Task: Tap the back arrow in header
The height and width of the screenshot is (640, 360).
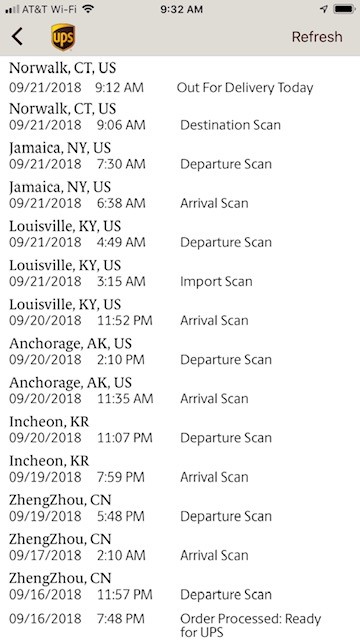Action: tap(17, 37)
